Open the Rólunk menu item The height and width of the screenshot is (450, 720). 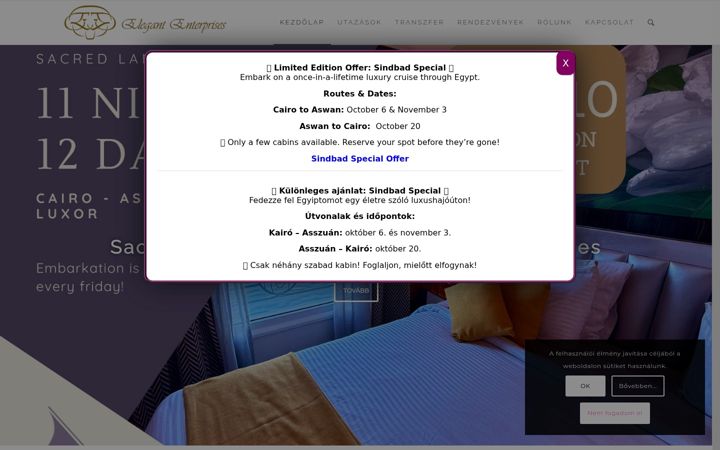click(x=554, y=22)
